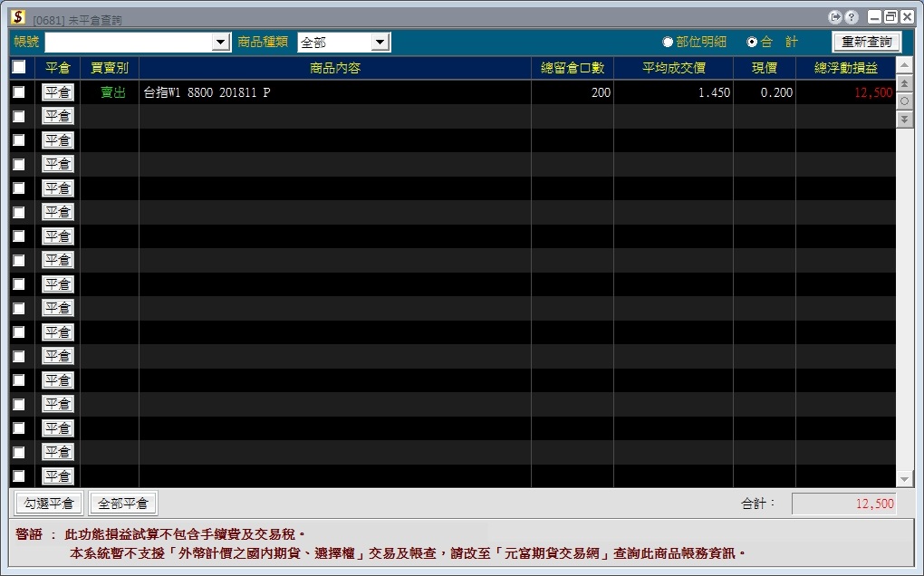Click the 現價 column header
924x576 pixels.
tap(765, 68)
